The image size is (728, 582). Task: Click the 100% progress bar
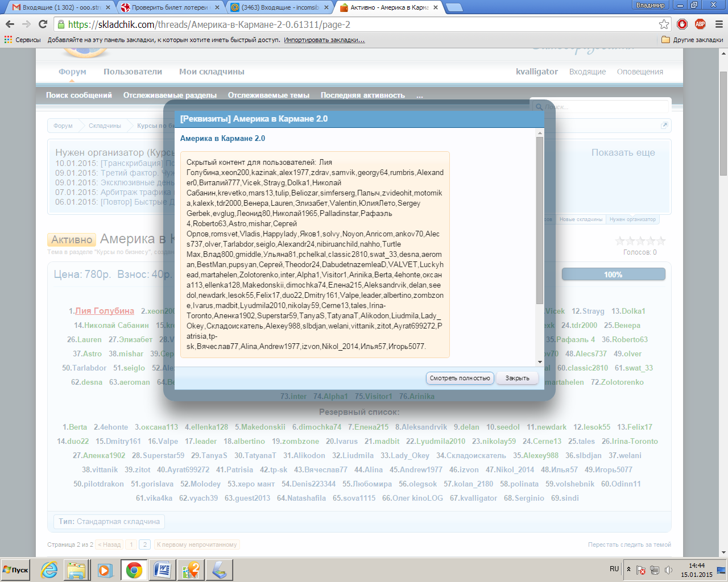tap(613, 275)
